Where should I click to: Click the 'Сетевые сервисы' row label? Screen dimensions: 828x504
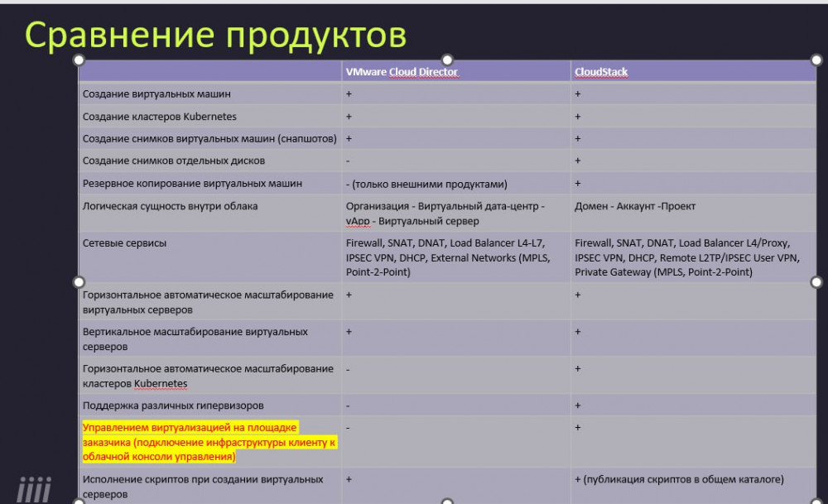point(125,243)
